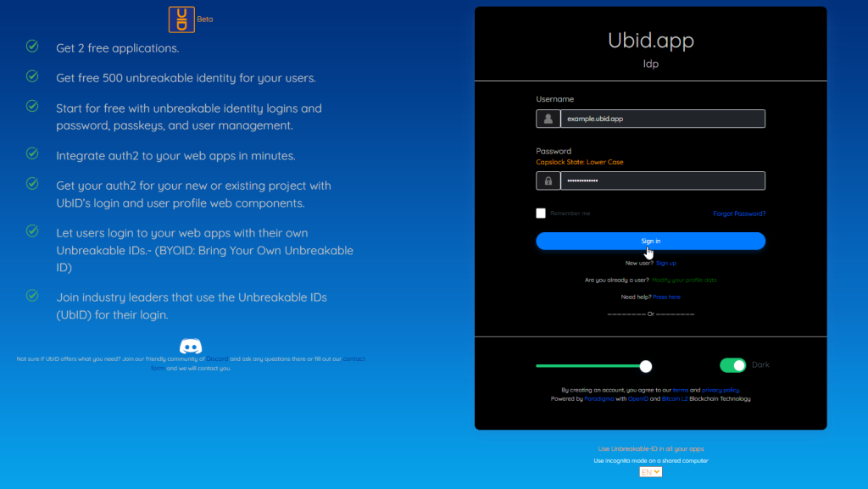Viewport: 868px width, 489px height.
Task: Open the "Use Unbreakable-ID in all your apps" link
Action: coord(650,448)
